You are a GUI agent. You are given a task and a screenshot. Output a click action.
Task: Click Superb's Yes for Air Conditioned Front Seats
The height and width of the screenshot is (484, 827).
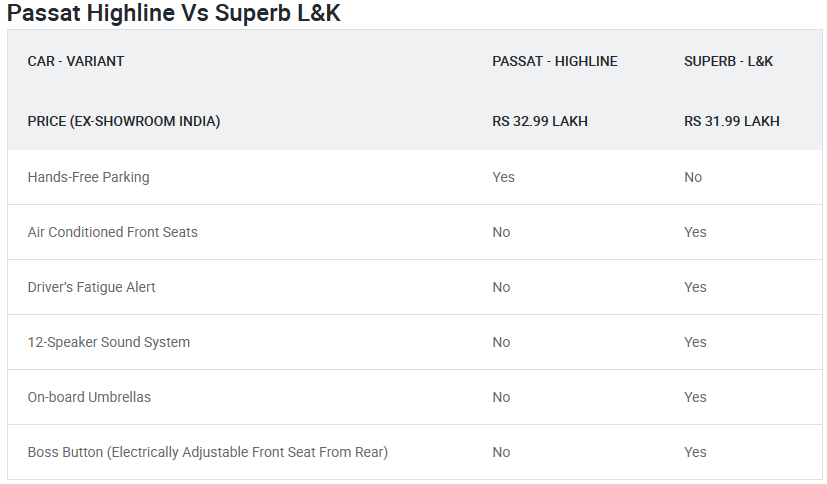695,232
